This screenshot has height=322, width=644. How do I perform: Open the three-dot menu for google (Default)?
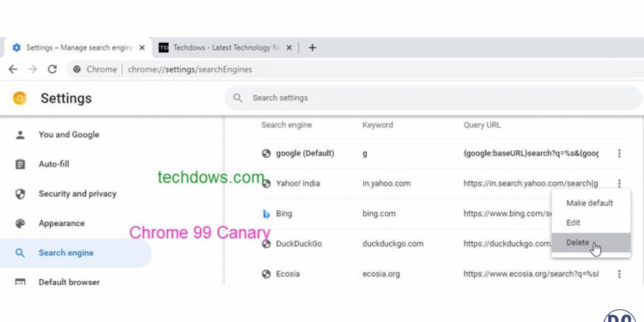click(x=619, y=154)
